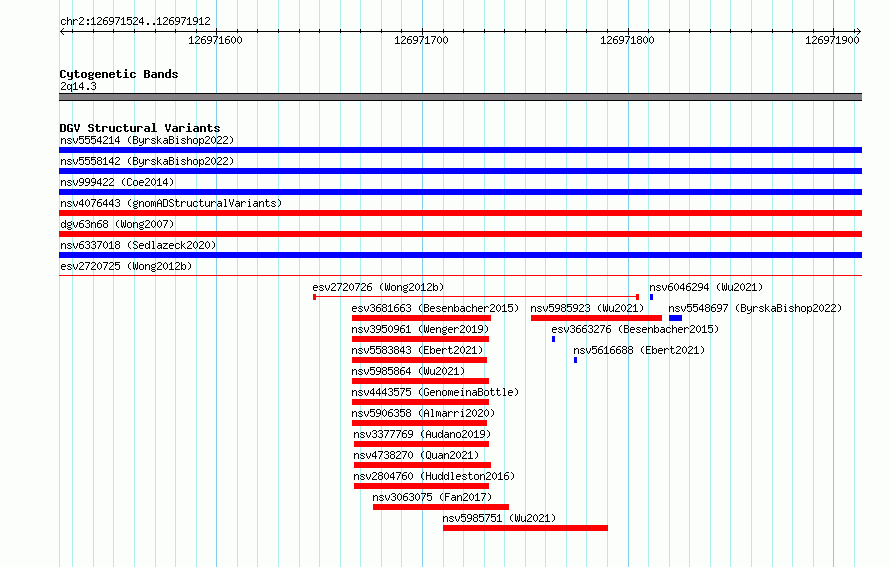Viewport: 890px width, 567px height.
Task: Click the 2q14.3 band label
Action: (x=78, y=86)
